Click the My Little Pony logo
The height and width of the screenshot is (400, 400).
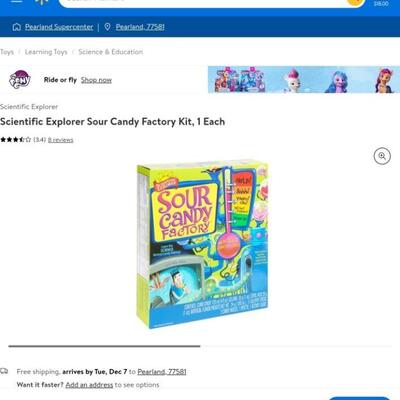[x=20, y=79]
